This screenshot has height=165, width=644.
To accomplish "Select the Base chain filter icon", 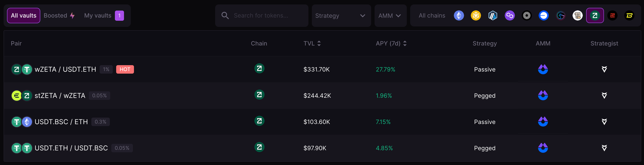I will pyautogui.click(x=544, y=15).
